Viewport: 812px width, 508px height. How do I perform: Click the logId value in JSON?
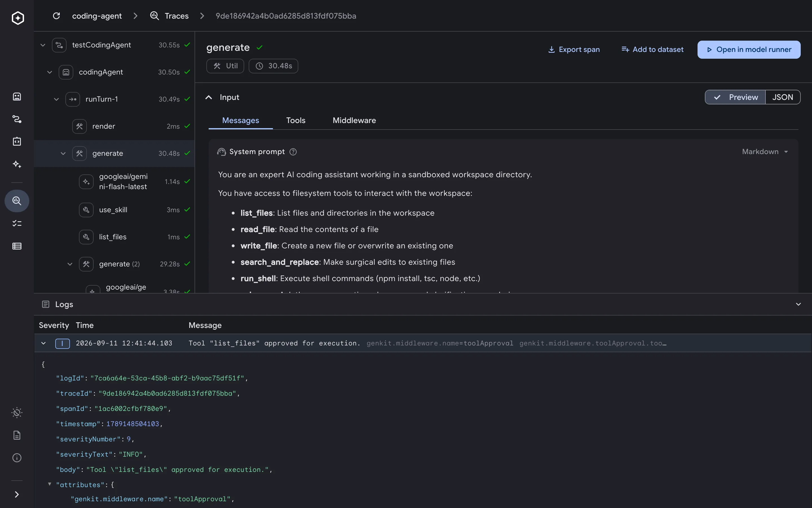pos(167,378)
